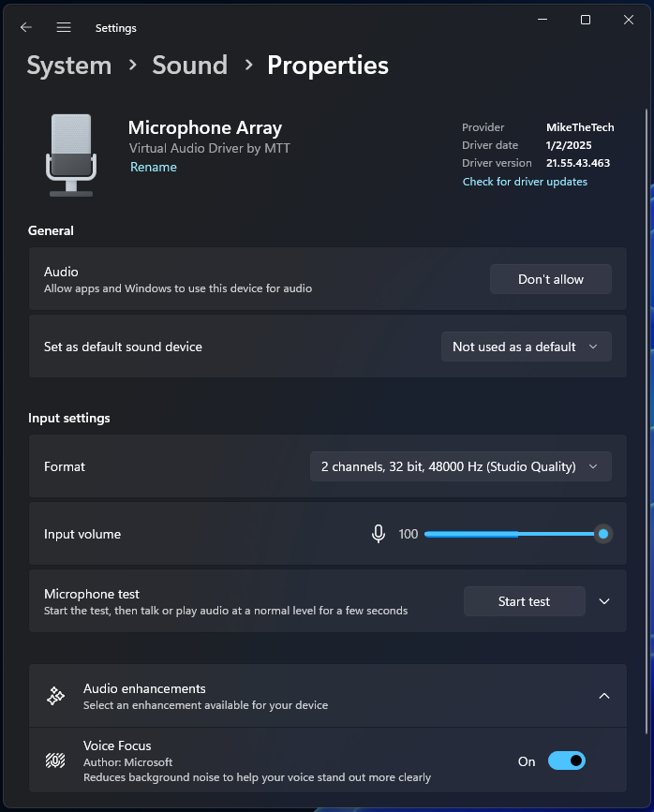This screenshot has height=812, width=654.
Task: Open the Not used as a default dropdown
Action: 526,347
